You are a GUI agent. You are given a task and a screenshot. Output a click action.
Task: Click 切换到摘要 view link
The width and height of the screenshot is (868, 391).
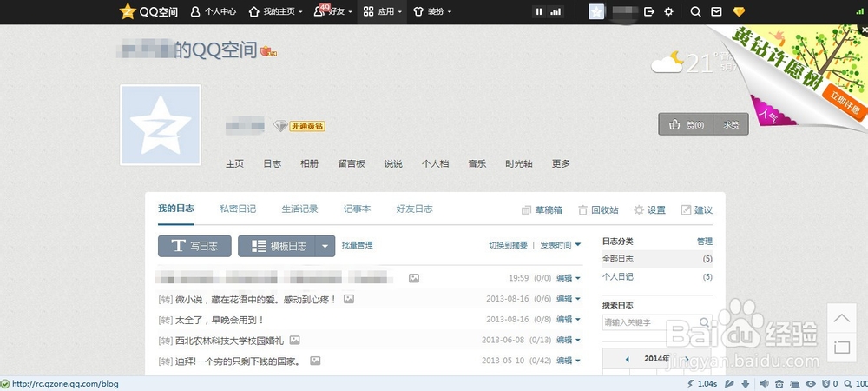coord(508,245)
